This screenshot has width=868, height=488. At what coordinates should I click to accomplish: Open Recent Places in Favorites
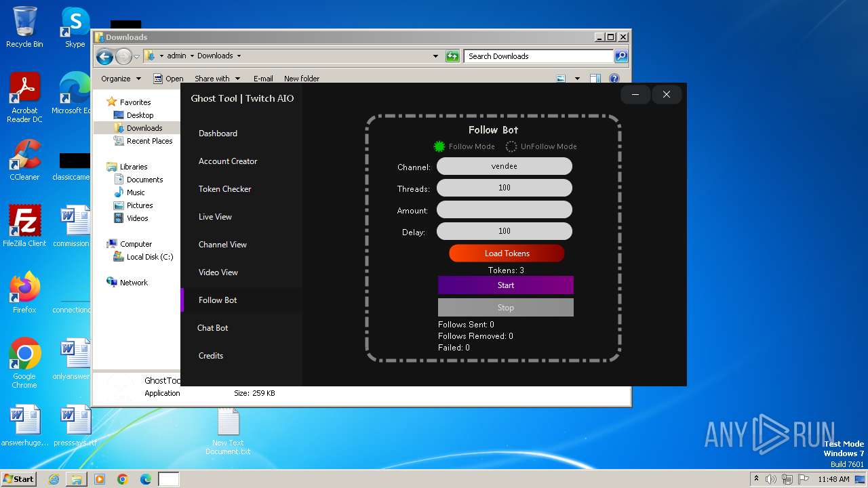point(149,141)
